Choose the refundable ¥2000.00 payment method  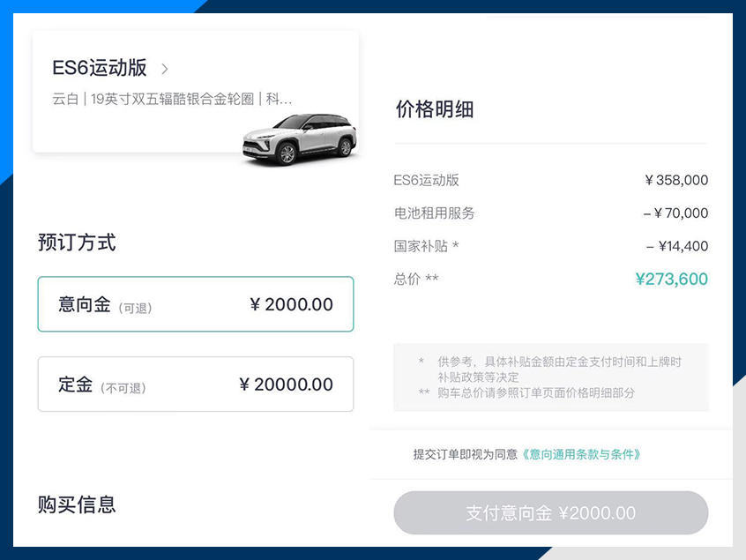coord(195,303)
